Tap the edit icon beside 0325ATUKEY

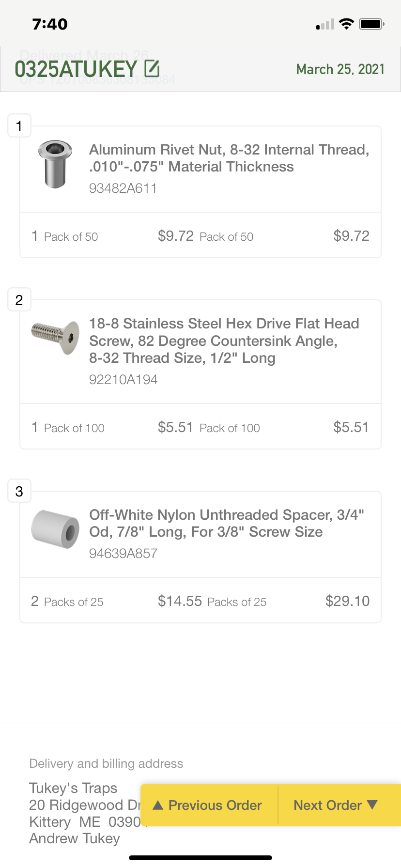(x=152, y=69)
